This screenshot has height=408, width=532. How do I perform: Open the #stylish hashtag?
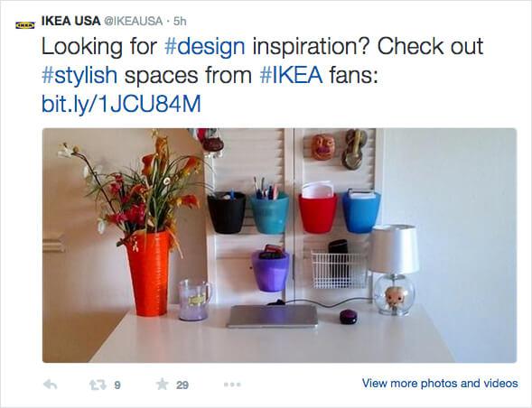[x=79, y=75]
